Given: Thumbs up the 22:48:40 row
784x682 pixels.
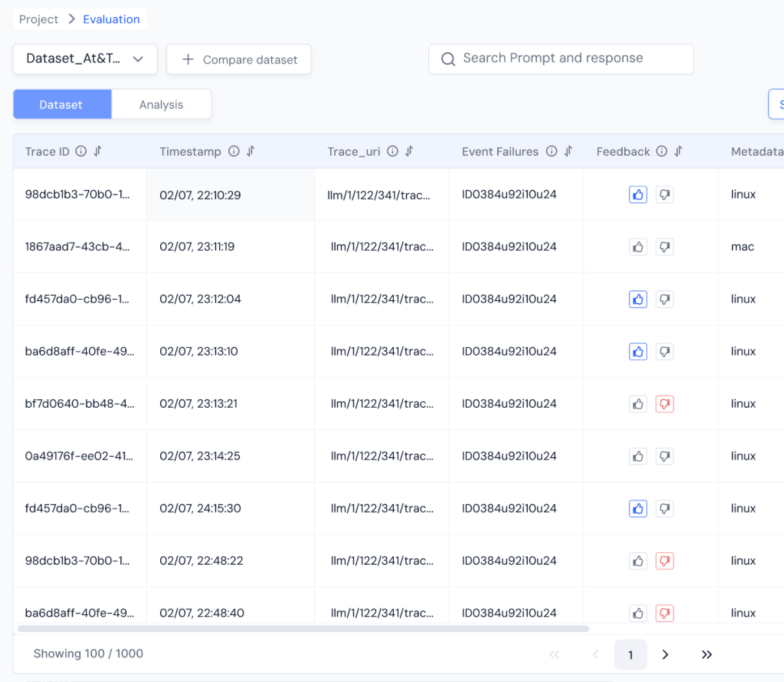Looking at the screenshot, I should [x=638, y=613].
